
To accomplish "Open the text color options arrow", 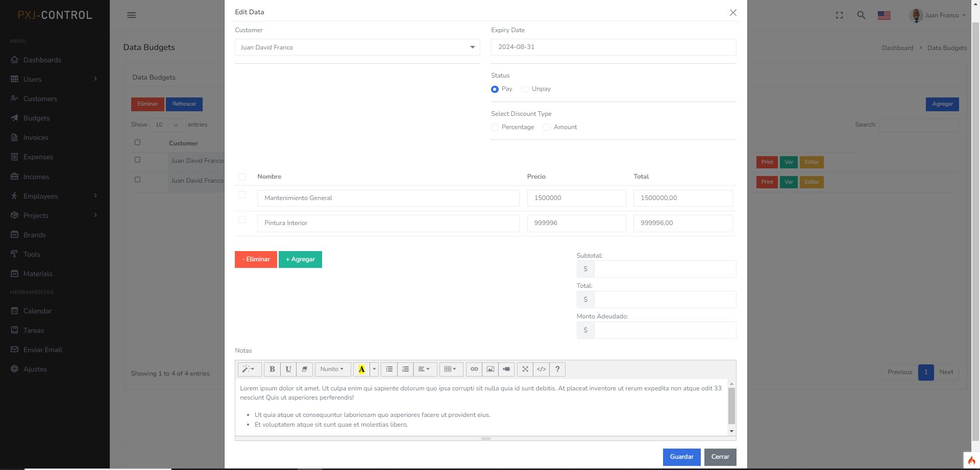I will [x=374, y=369].
